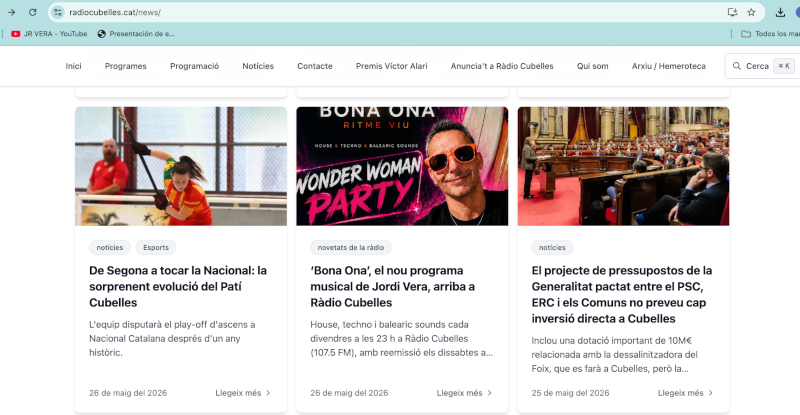The height and width of the screenshot is (415, 800).
Task: Open Presentación de e... bookmark
Action: point(136,34)
